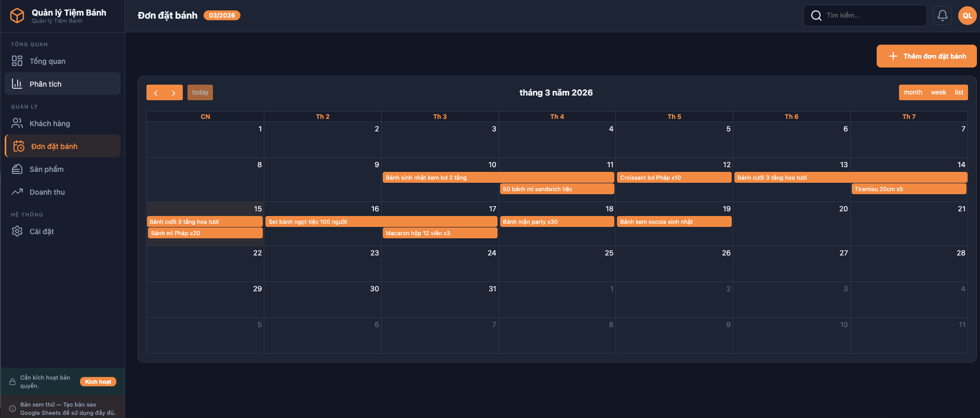The height and width of the screenshot is (418, 980).
Task: Open Macaron hộp 12 viên x3 event
Action: (x=440, y=233)
